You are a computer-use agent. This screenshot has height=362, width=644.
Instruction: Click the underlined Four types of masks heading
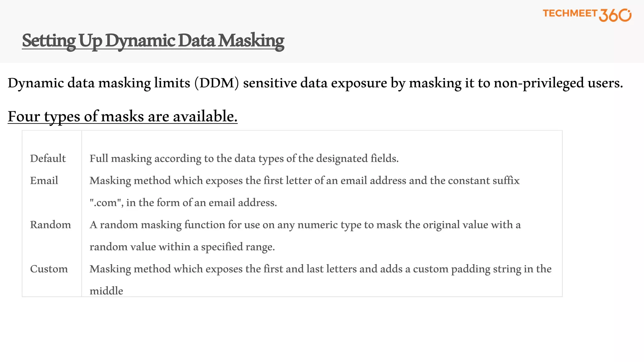point(122,116)
